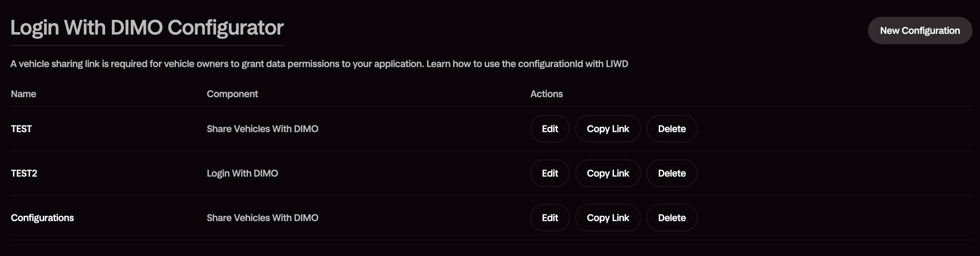Edit the Configurations entry
The width and height of the screenshot is (980, 256).
tap(550, 218)
